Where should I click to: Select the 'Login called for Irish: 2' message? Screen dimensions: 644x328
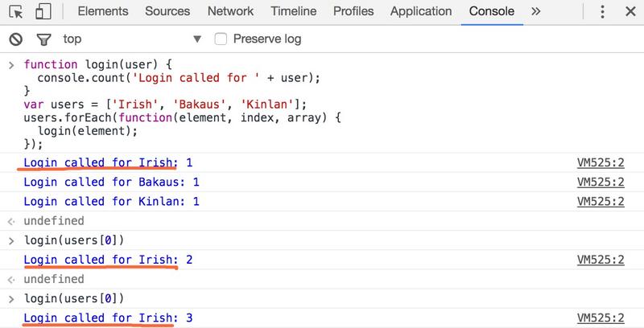coord(108,260)
